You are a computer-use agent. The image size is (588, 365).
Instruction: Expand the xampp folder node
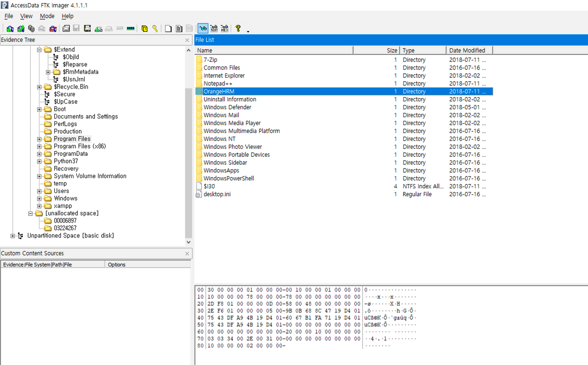[x=39, y=206]
